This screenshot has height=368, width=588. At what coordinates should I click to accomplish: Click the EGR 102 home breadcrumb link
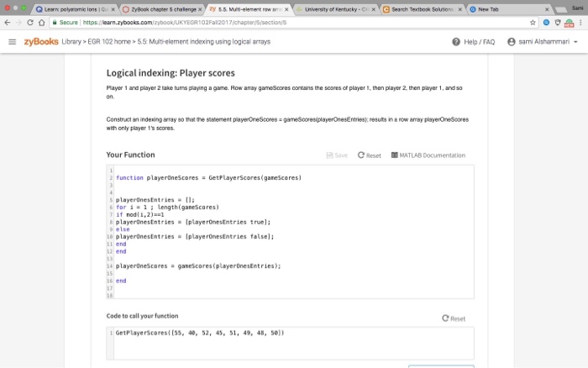point(109,42)
